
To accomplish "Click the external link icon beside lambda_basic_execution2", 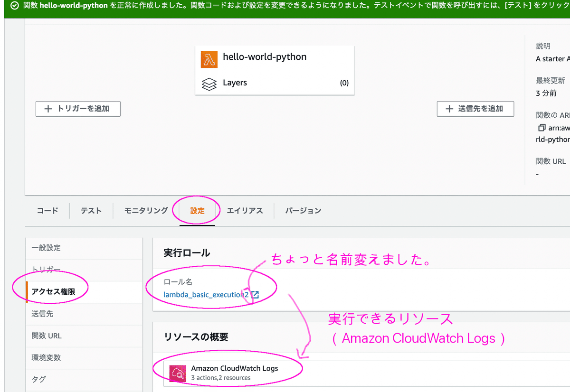I will [x=255, y=295].
